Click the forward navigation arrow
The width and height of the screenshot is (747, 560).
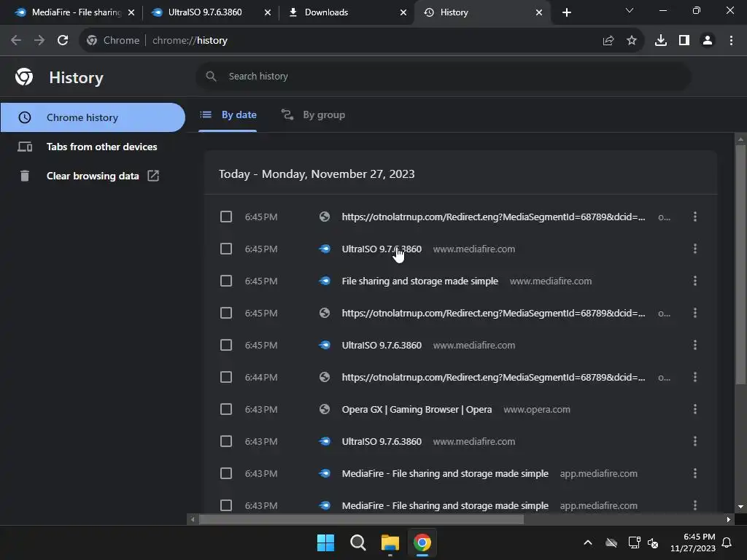click(x=39, y=41)
